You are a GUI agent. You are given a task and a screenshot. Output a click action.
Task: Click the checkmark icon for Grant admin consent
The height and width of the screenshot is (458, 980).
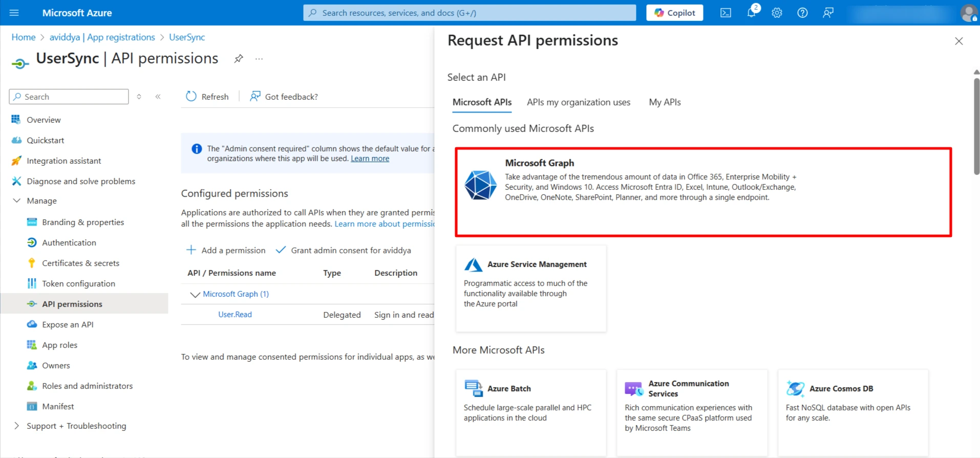281,250
